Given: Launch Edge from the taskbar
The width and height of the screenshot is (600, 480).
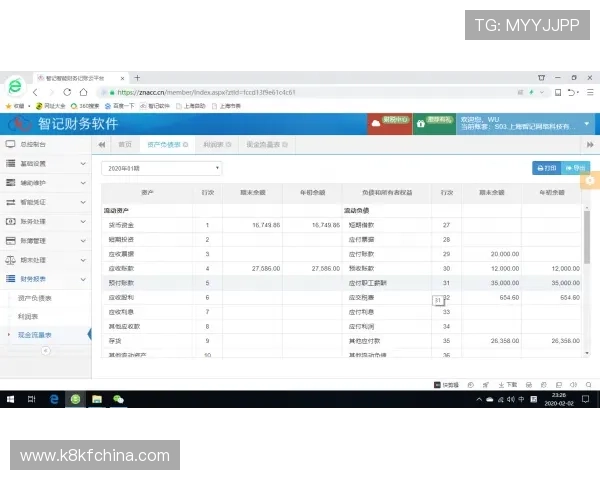Looking at the screenshot, I should point(54,399).
